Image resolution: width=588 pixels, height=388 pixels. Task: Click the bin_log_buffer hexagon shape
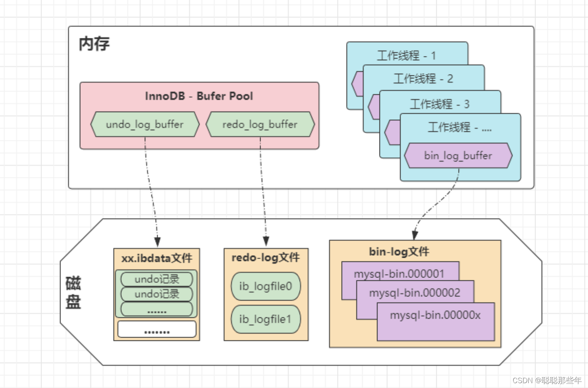click(x=458, y=156)
